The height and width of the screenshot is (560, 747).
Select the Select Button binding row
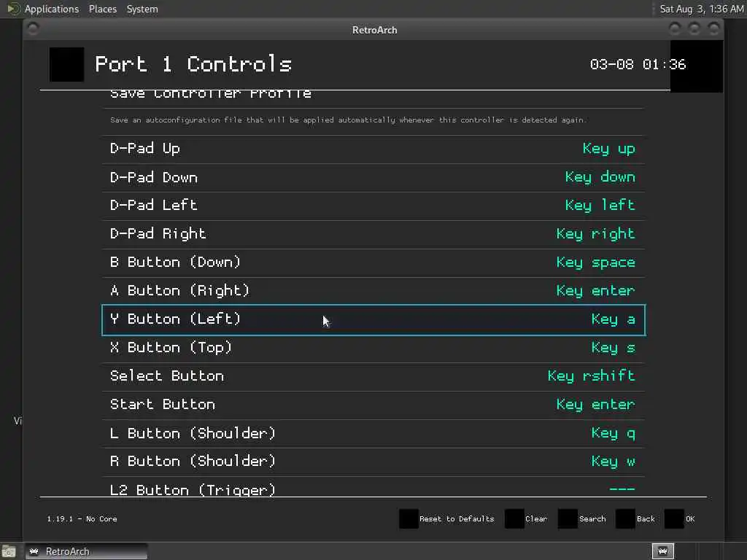pyautogui.click(x=373, y=377)
